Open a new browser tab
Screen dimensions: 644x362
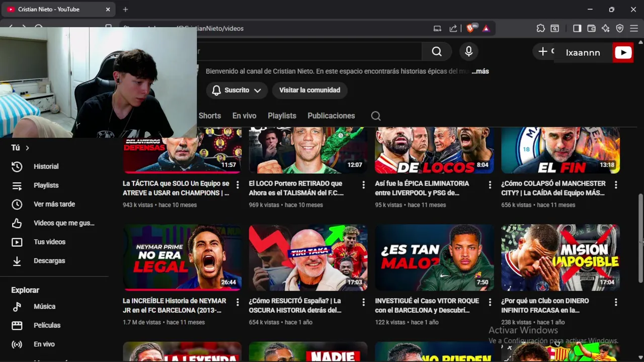[x=125, y=9]
